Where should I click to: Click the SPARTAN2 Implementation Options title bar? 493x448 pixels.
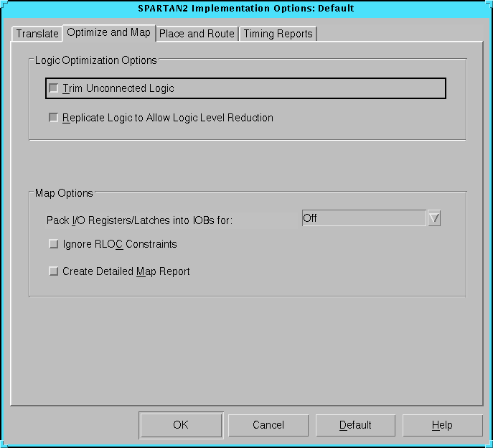point(246,9)
